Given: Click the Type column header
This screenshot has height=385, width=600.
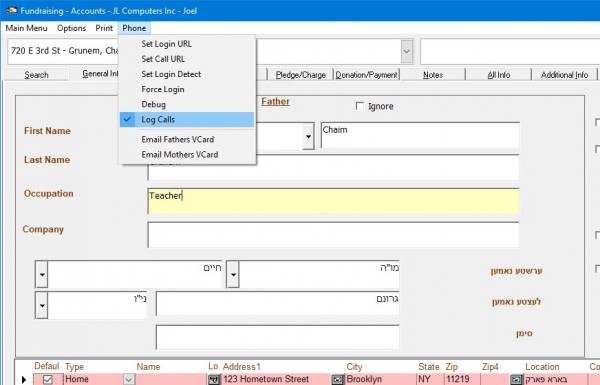Looking at the screenshot, I should click(75, 367).
